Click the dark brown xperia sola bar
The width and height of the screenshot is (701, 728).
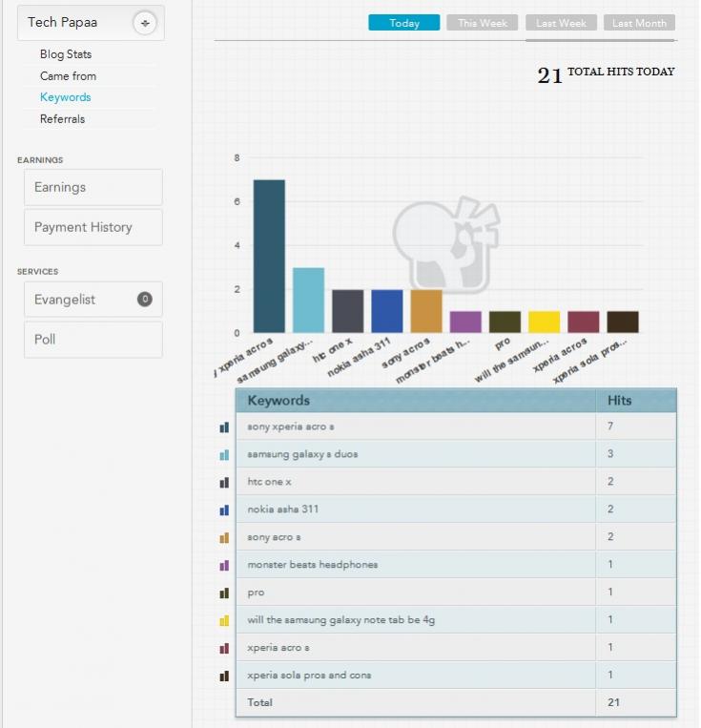tap(623, 322)
